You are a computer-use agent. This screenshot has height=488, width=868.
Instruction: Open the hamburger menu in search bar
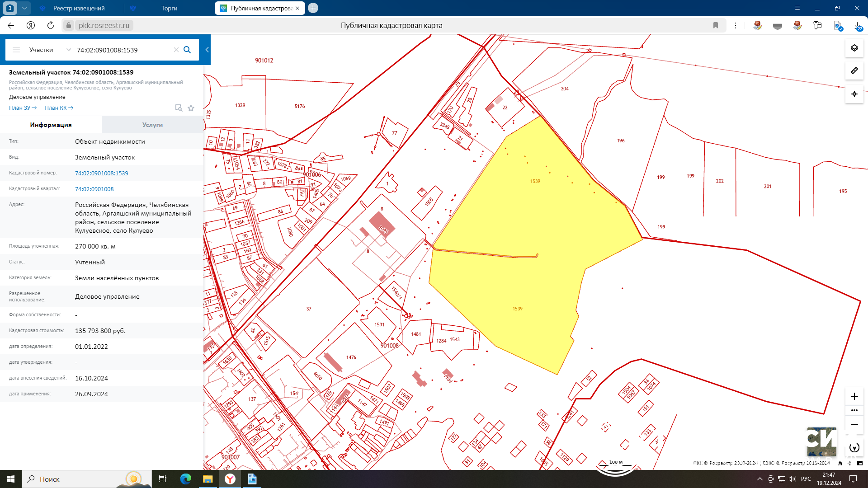(16, 50)
